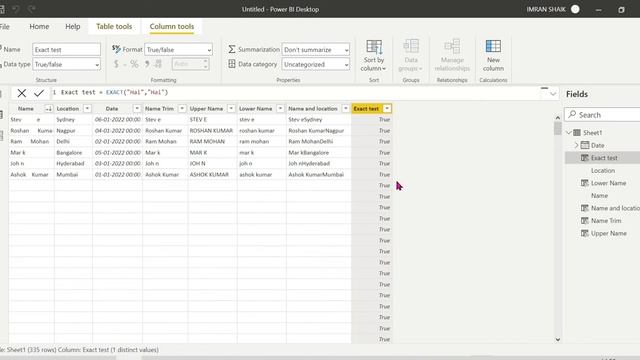This screenshot has height=360, width=640.
Task: Click the percentage format icon
Action: pos(134,64)
